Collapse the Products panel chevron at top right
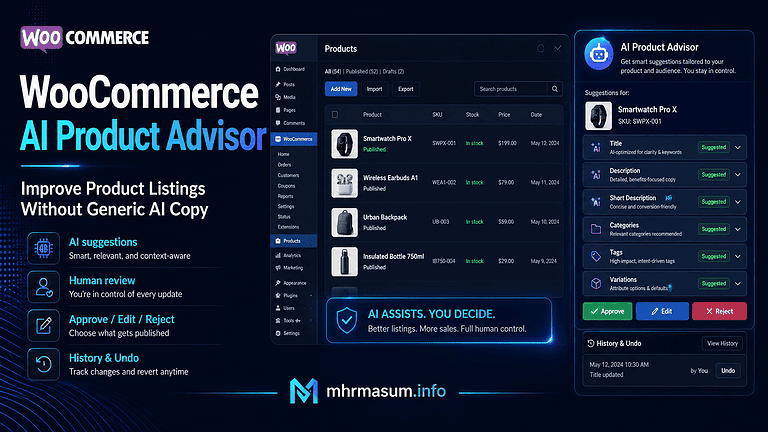The height and width of the screenshot is (432, 768). coord(557,48)
